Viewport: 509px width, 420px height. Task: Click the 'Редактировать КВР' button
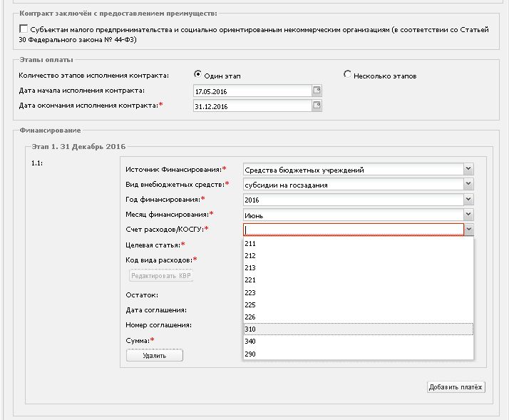pos(161,276)
